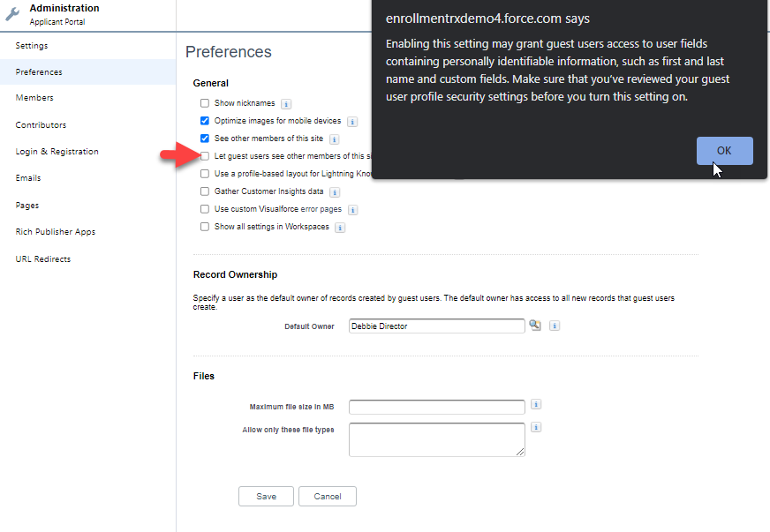Click OK in the alert dialog
This screenshot has width=770, height=532.
[x=724, y=151]
